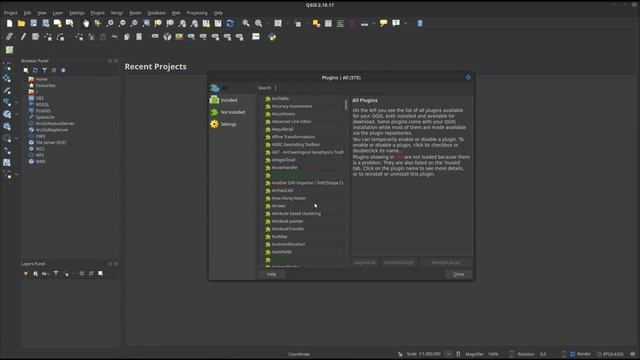Click the messages icon at status bar right end
The height and width of the screenshot is (360, 640).
point(633,354)
